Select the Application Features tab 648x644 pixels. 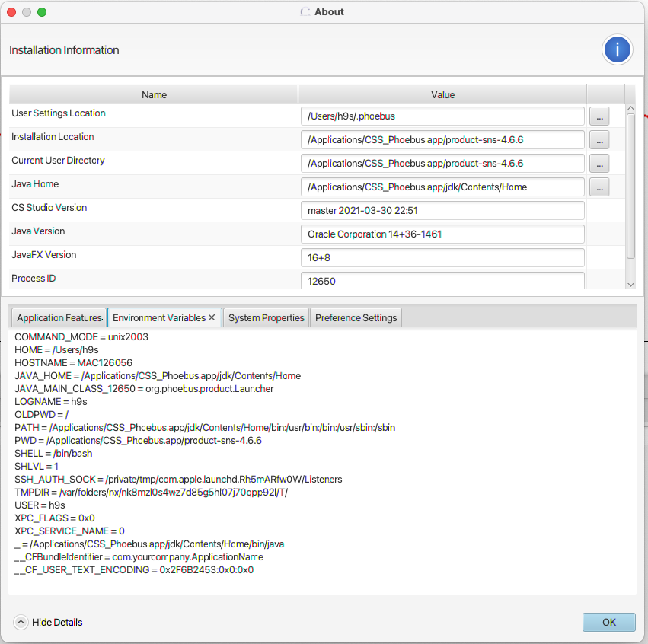click(59, 317)
